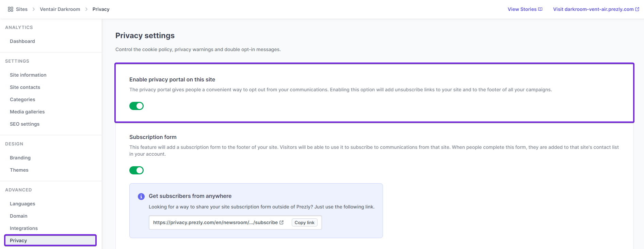Open the Dashboard sidebar item
Image resolution: width=644 pixels, height=249 pixels.
pos(22,41)
